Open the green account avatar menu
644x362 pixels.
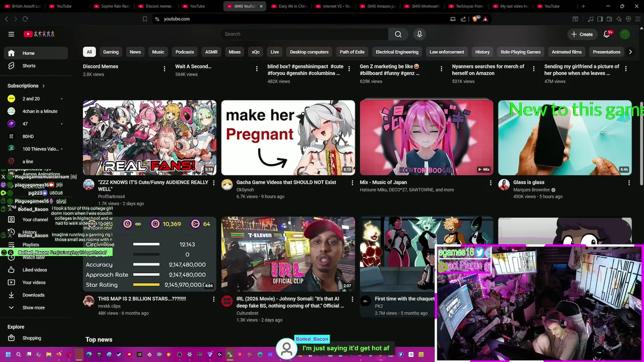coord(625,34)
